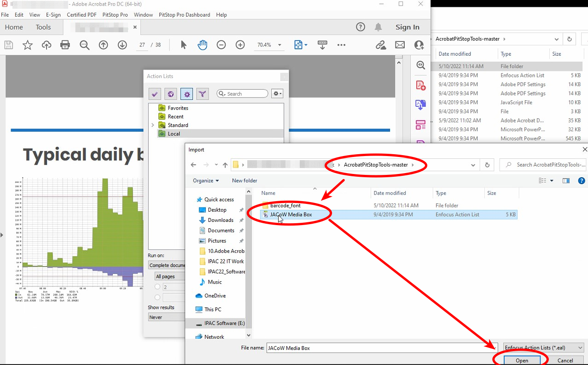Open notifications bell in Acrobat
This screenshot has height=365, width=588.
[378, 27]
